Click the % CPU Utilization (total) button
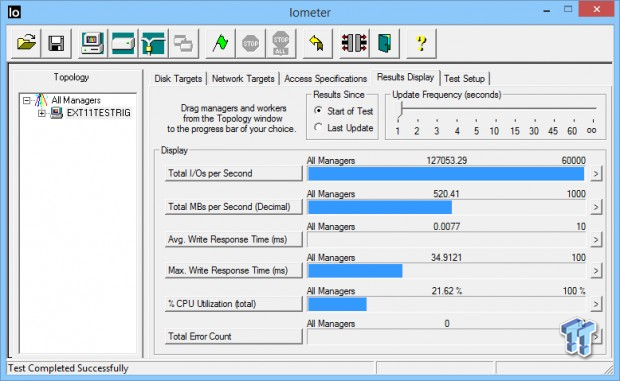The height and width of the screenshot is (381, 620). point(233,304)
